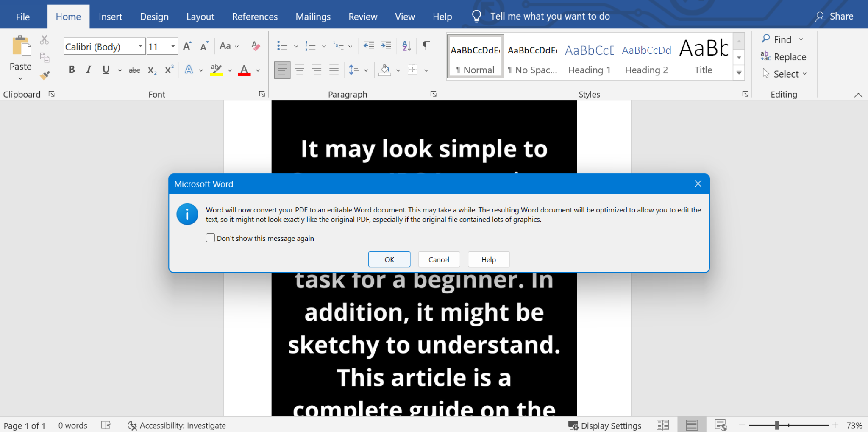Click Replace in Editing group
Image resolution: width=868 pixels, height=432 pixels.
[783, 57]
